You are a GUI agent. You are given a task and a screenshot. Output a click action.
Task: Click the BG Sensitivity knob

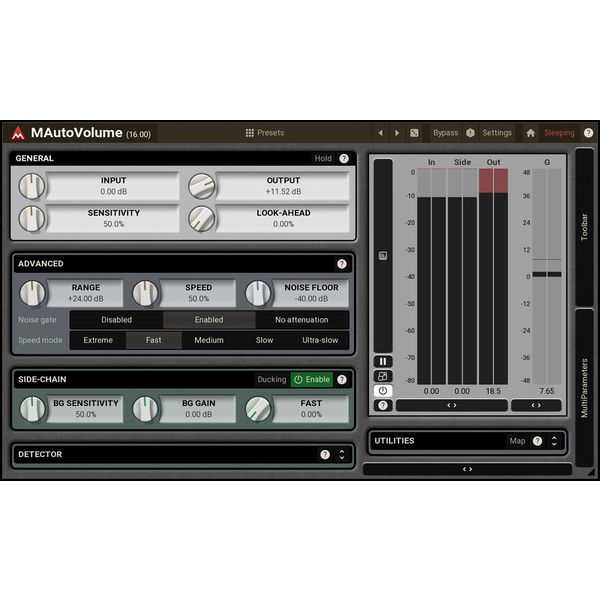tap(32, 409)
